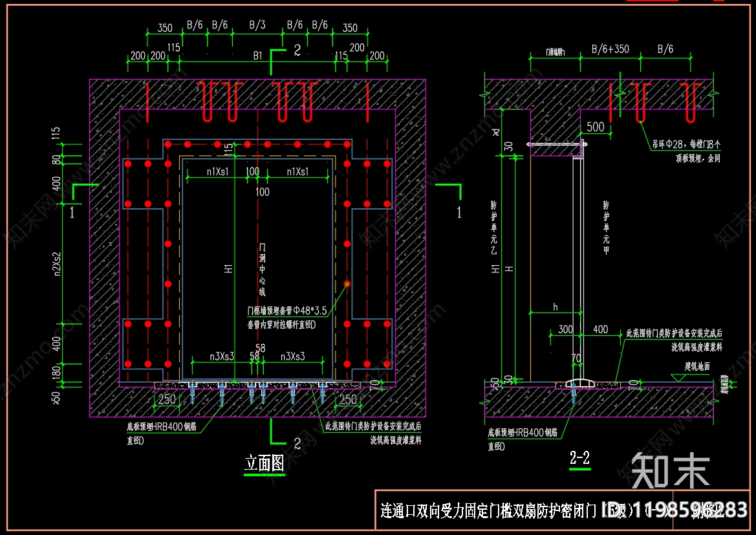Viewport: 756px width, 535px height.
Task: Click the 顶板预埋,余同 note
Action: tap(698, 158)
